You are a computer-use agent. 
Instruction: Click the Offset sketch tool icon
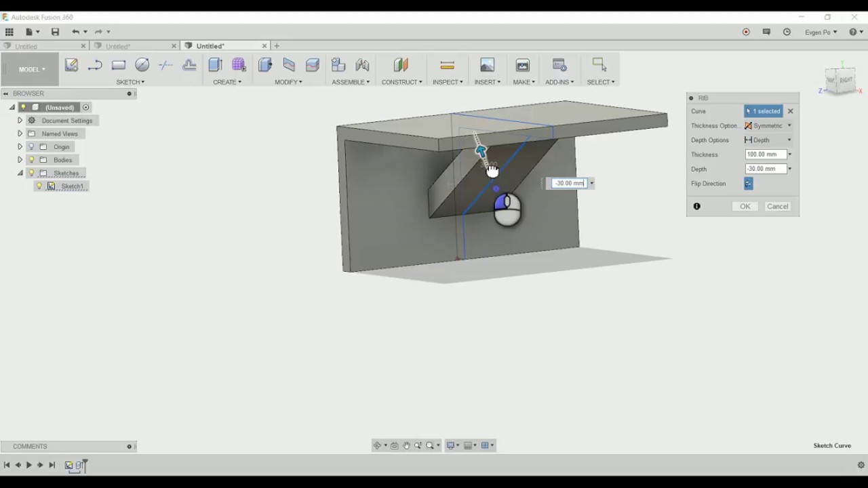pyautogui.click(x=189, y=65)
